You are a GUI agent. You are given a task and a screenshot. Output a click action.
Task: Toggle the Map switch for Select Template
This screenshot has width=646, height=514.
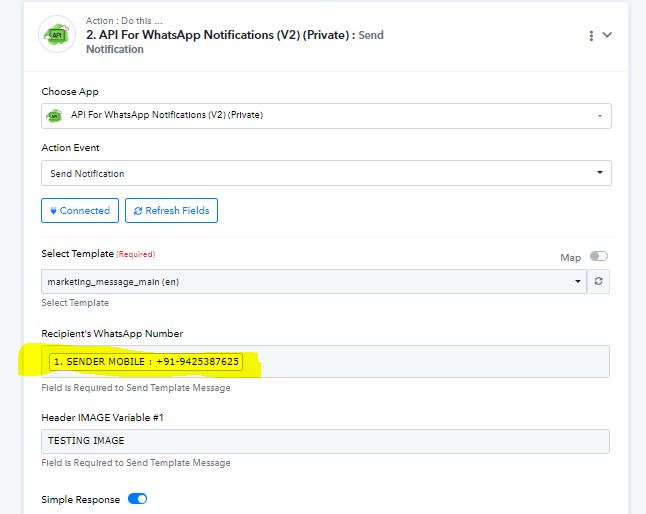click(x=599, y=257)
